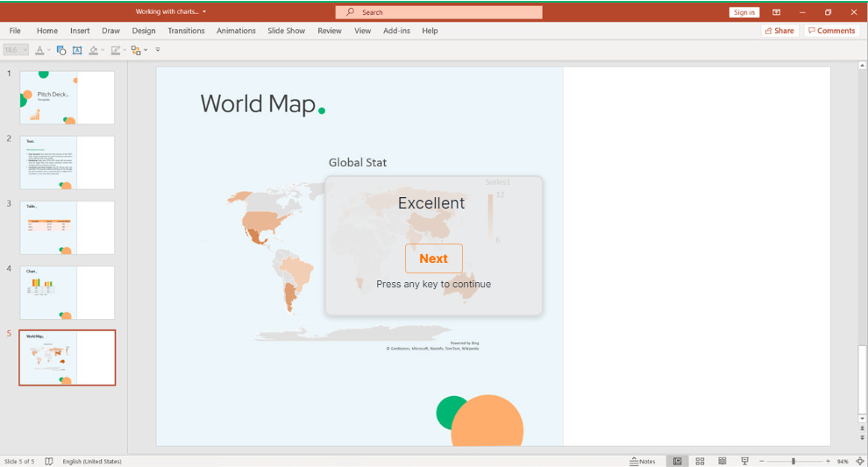
Task: Toggle Normal view button in status bar
Action: pyautogui.click(x=677, y=461)
